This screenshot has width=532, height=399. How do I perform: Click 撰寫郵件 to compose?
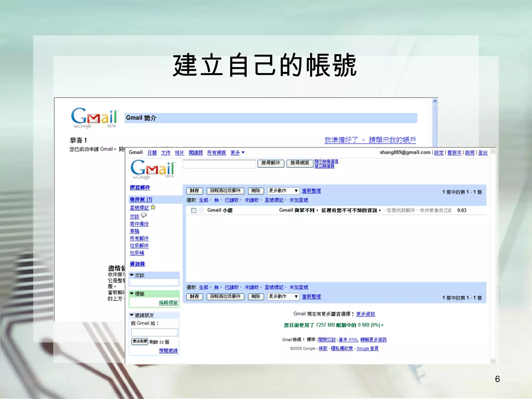tap(140, 187)
